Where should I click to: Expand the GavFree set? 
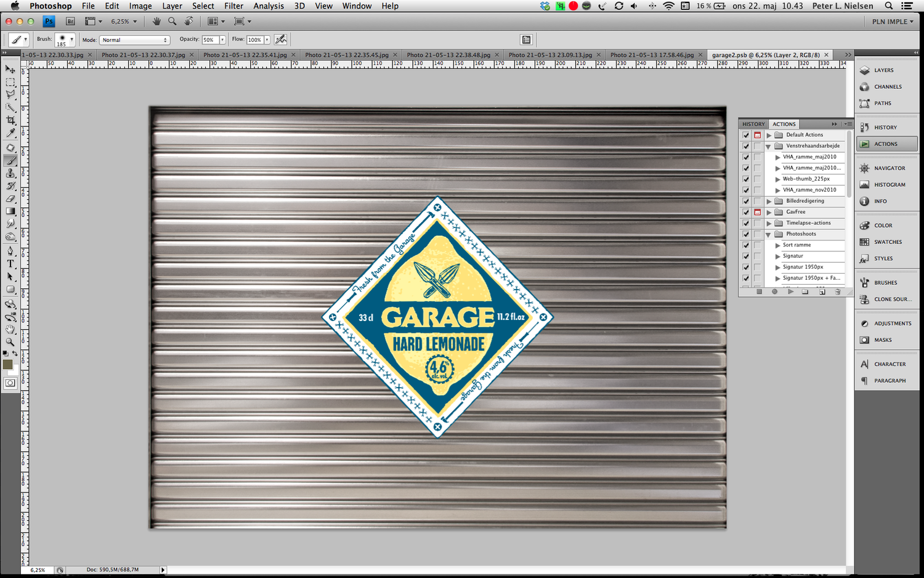click(769, 213)
